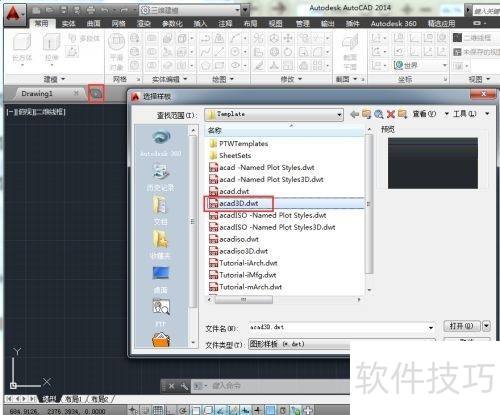Toggle Ortho Mode in status bar

170,410
